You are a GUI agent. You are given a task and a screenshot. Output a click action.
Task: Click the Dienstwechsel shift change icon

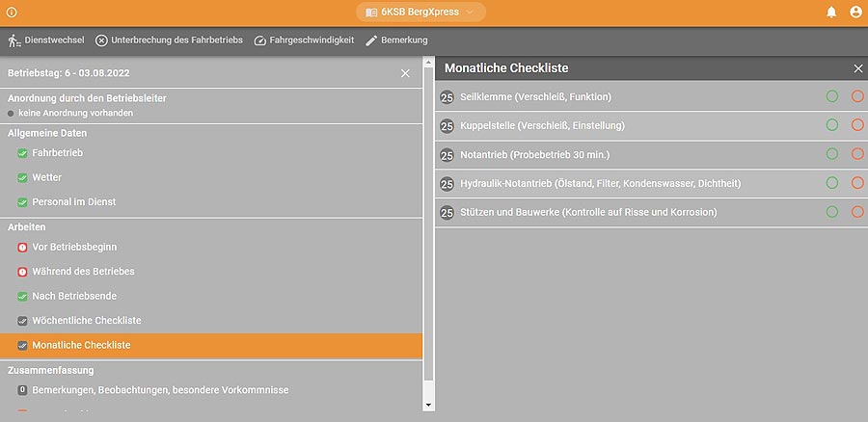14,40
